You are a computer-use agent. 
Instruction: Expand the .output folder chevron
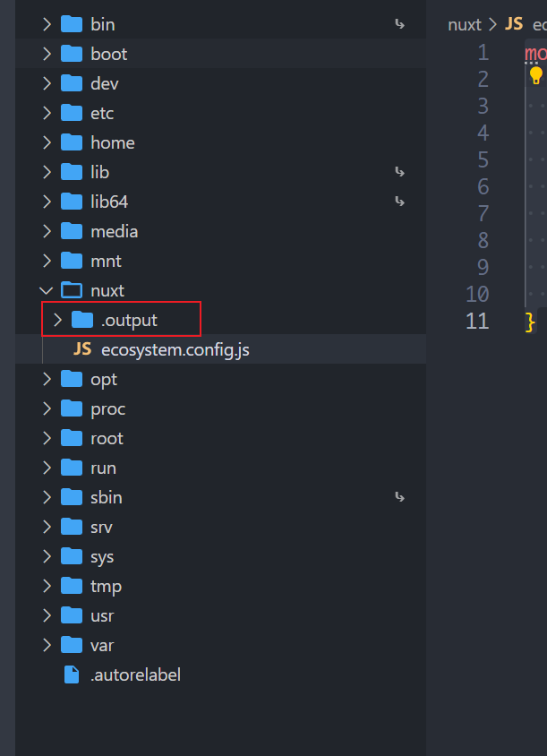(x=57, y=320)
